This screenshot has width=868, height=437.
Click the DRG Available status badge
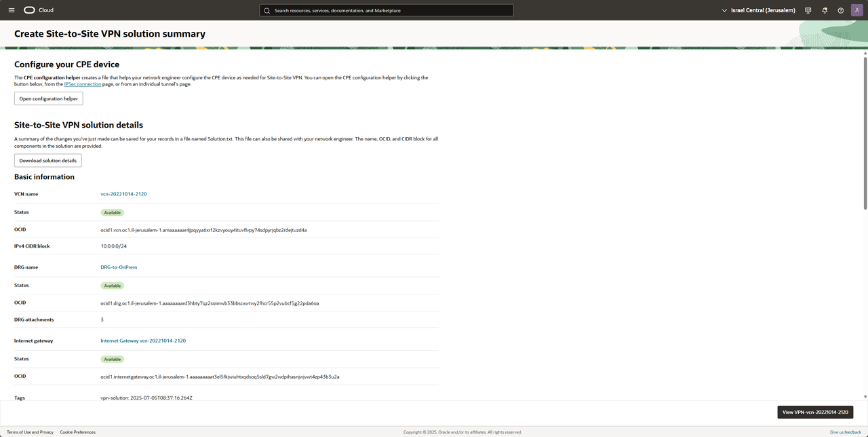[x=113, y=286]
